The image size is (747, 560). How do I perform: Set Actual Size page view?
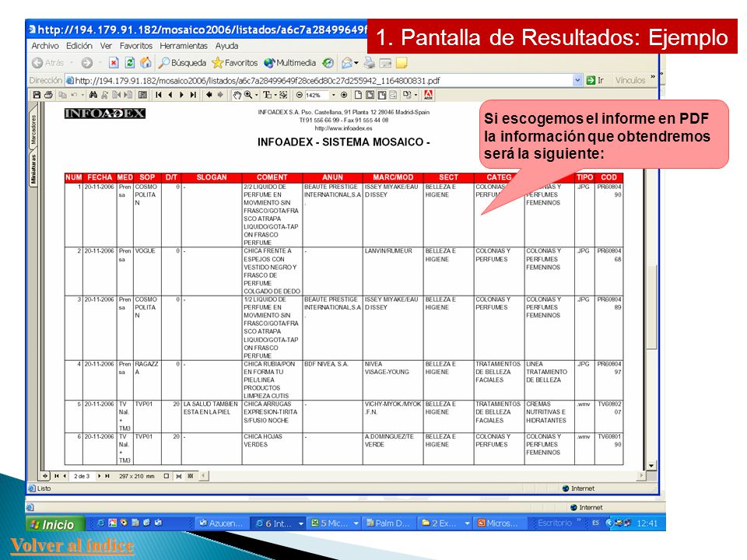358,95
